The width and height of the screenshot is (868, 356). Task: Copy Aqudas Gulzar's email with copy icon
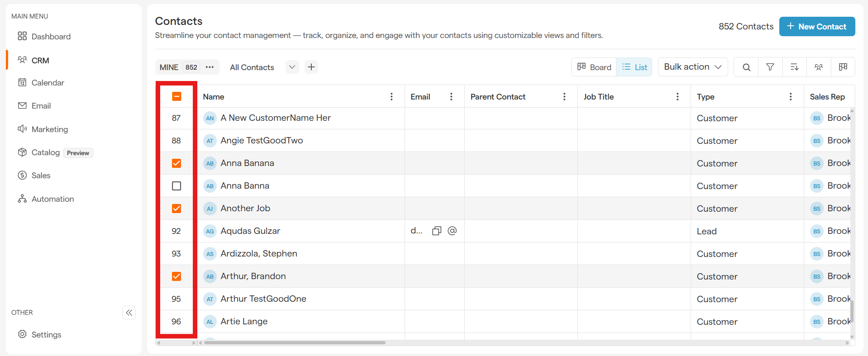coord(436,231)
